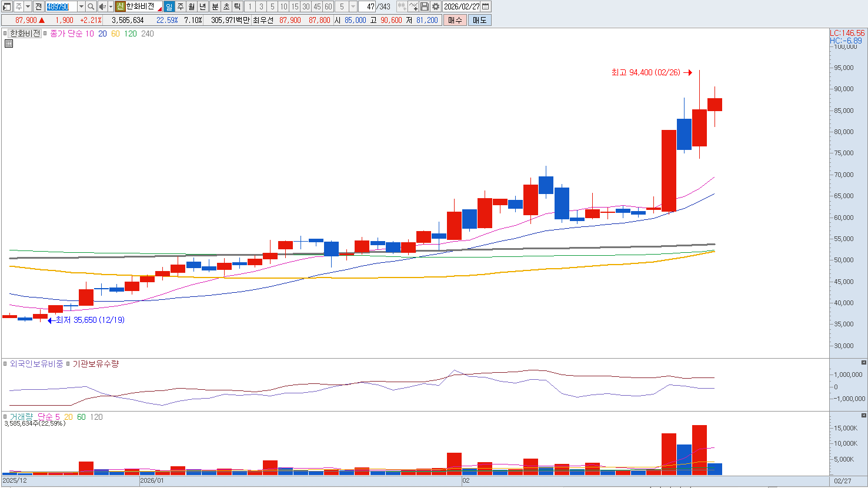Click the save chart floppy disk icon
The width and height of the screenshot is (868, 488).
(425, 6)
